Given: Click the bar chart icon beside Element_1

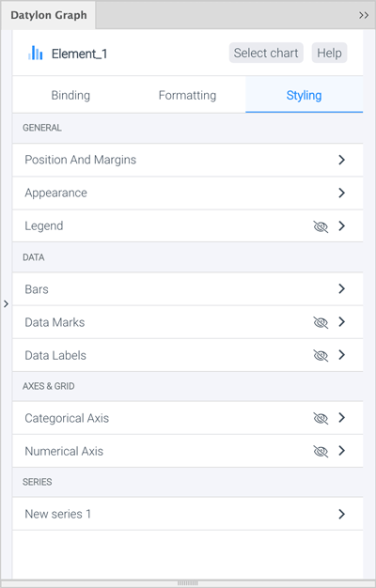Looking at the screenshot, I should pyautogui.click(x=36, y=53).
